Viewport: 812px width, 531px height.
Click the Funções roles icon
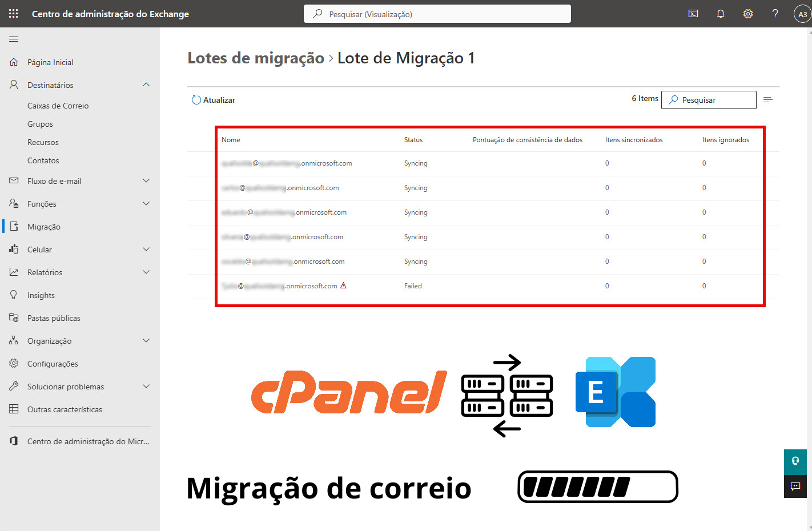14,203
